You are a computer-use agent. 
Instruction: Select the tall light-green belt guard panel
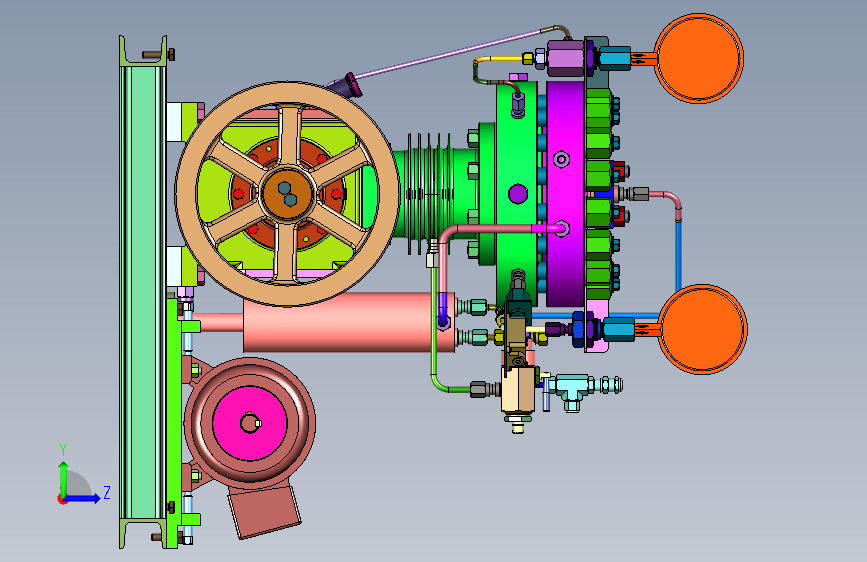point(143,292)
